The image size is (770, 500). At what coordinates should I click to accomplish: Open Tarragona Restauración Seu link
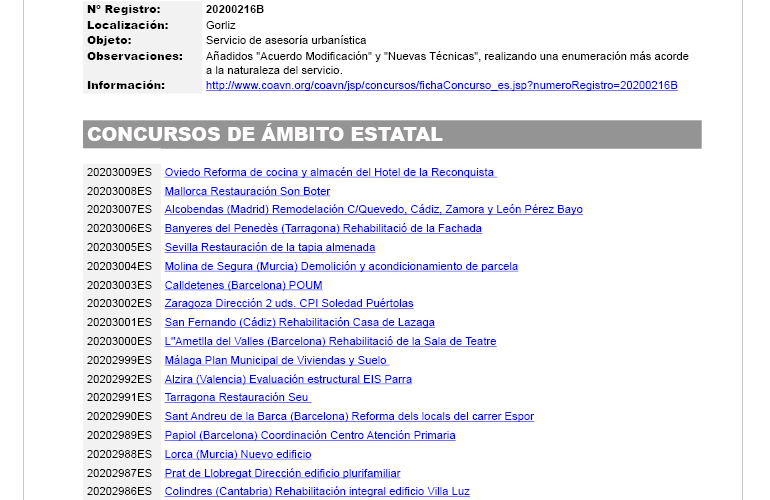(238, 397)
